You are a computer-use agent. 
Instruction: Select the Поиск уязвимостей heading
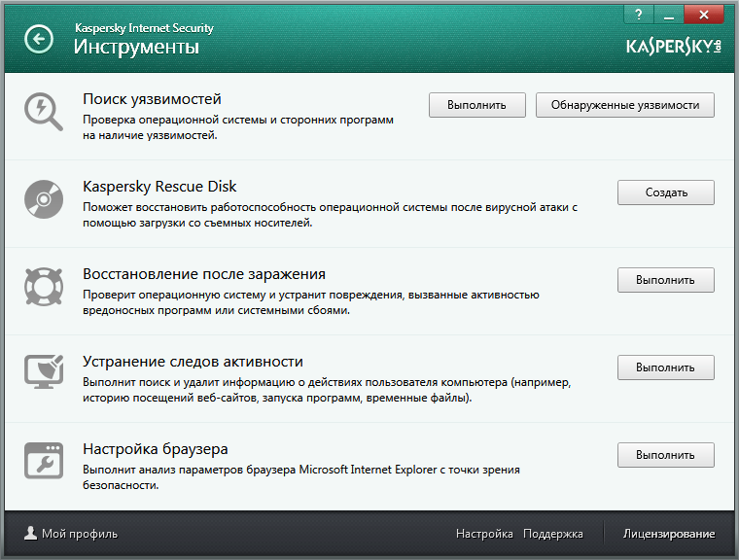coord(152,99)
